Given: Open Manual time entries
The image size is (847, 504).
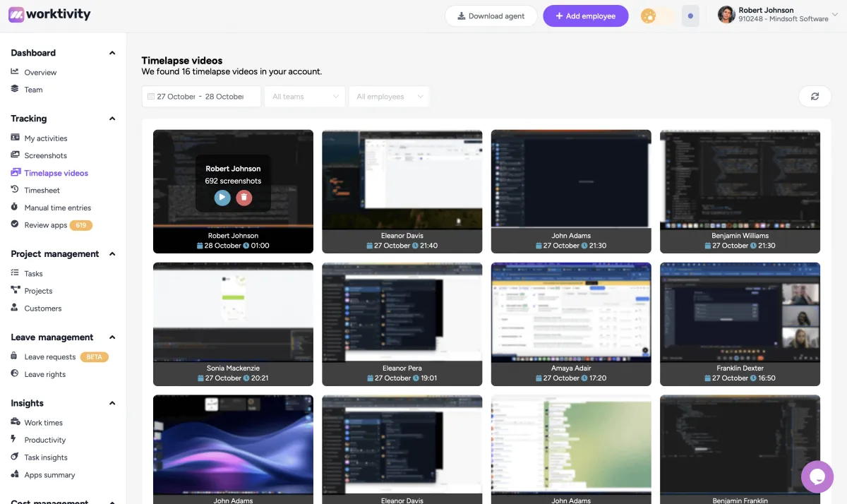Looking at the screenshot, I should point(58,208).
